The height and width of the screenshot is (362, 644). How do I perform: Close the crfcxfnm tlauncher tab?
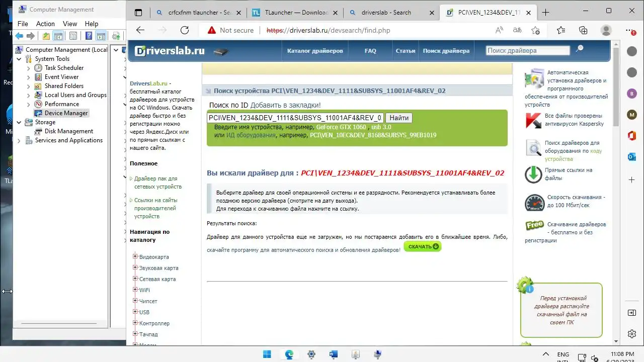click(239, 13)
